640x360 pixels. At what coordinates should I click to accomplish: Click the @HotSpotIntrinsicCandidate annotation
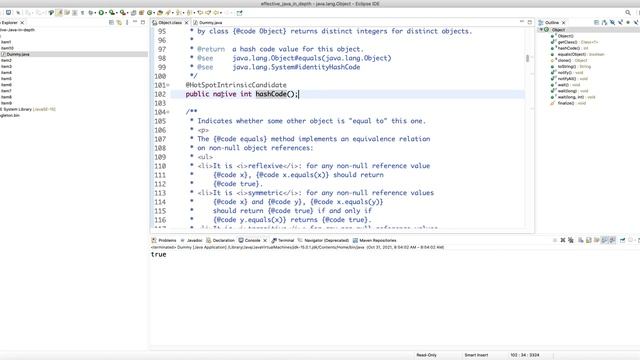tap(236, 85)
